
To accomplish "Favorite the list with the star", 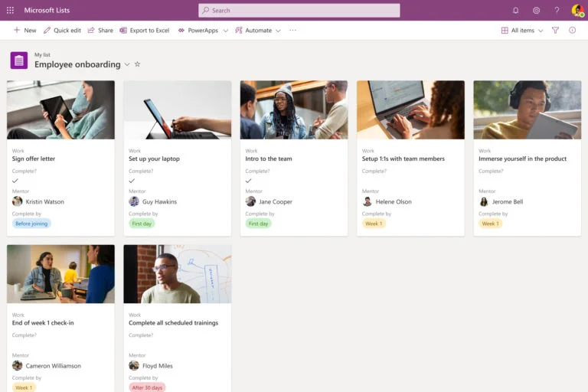I will point(137,64).
